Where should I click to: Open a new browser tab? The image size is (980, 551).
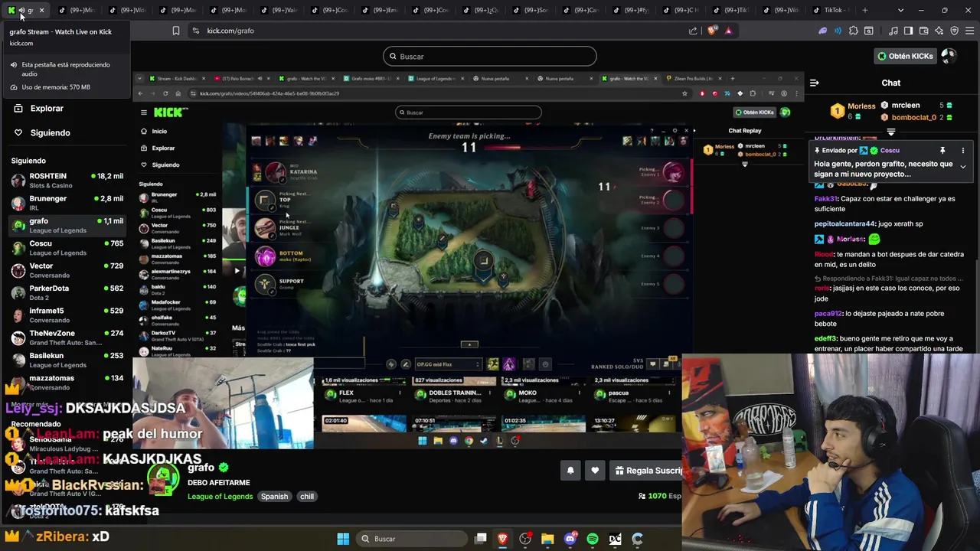click(x=865, y=10)
